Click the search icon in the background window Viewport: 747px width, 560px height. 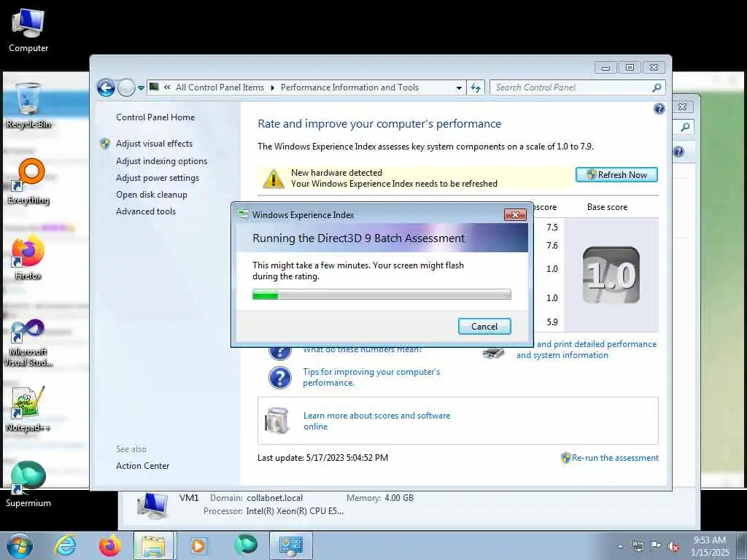[685, 127]
